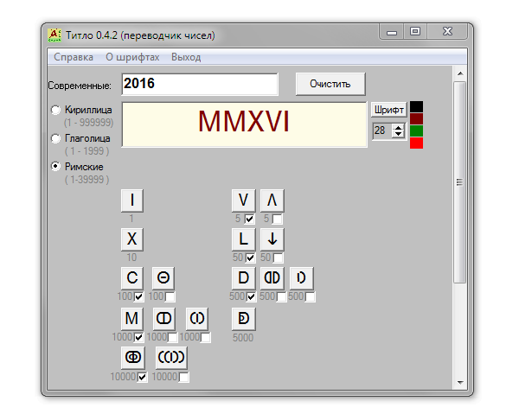Click the Roman numeral V button
Screen dimensions: 519x420
click(243, 200)
